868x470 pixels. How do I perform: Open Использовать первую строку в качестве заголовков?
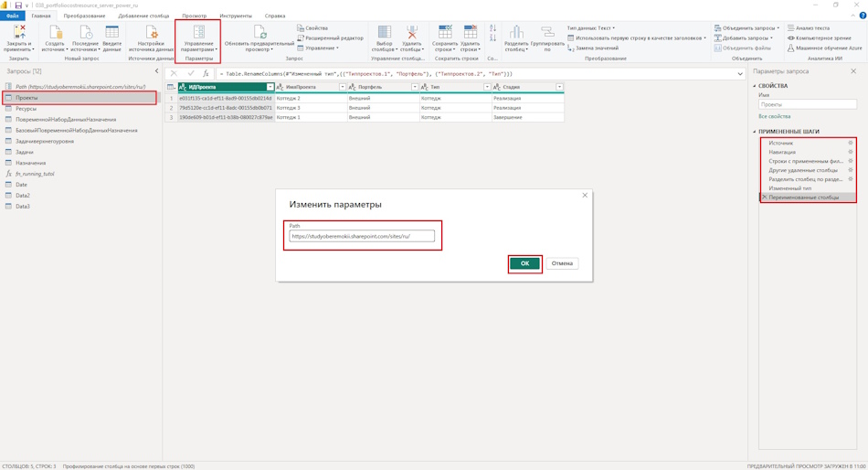pyautogui.click(x=637, y=37)
